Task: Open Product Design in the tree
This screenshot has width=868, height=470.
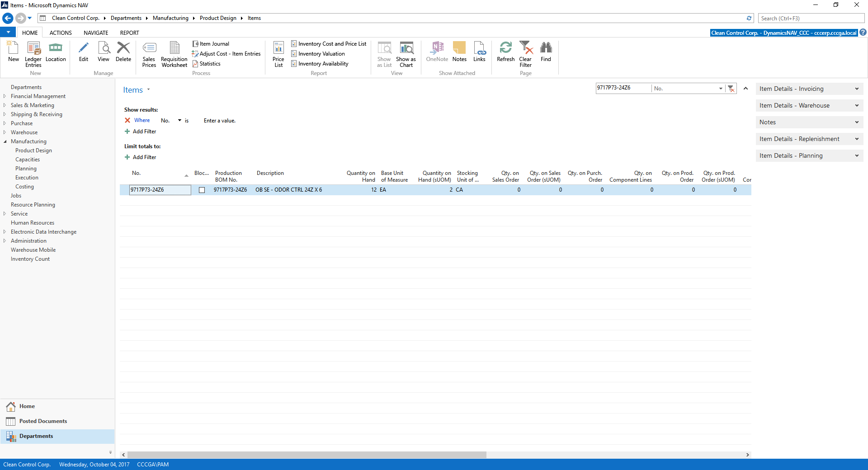Action: 33,150
